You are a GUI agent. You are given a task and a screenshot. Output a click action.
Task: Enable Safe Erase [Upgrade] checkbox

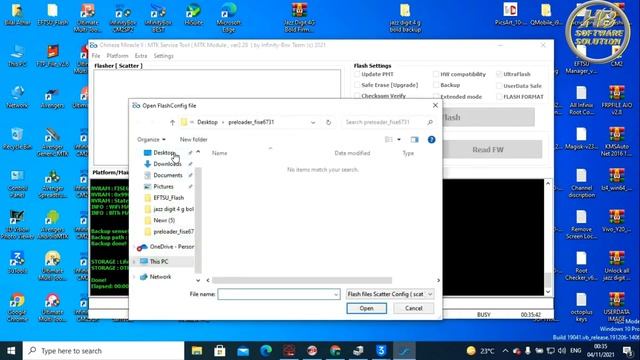point(357,85)
